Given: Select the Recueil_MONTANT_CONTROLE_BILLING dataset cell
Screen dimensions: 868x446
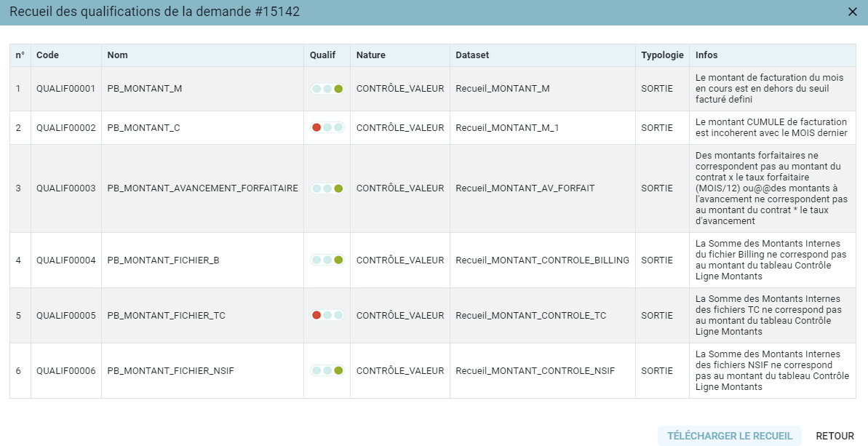Looking at the screenshot, I should [543, 260].
